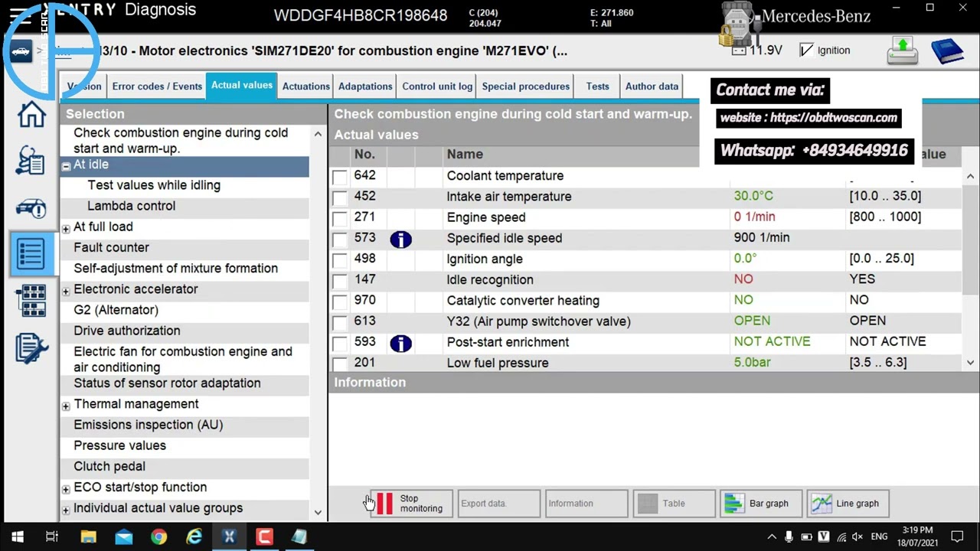
Task: Switch to Error codes / Events tab
Action: pos(157,86)
